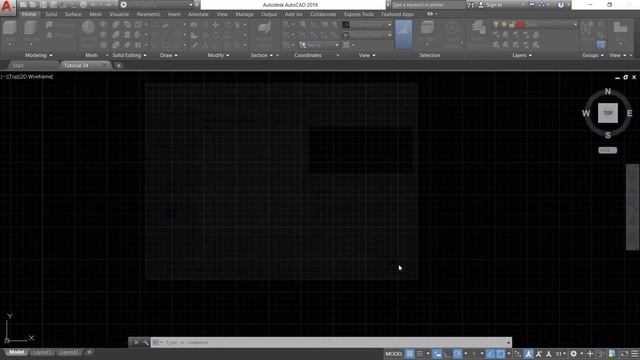Open the Layer Properties manager
This screenshot has width=640, height=360.
tap(478, 28)
